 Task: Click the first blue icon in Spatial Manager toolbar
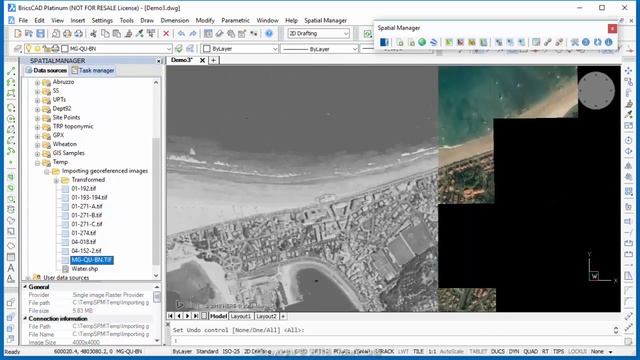point(384,42)
